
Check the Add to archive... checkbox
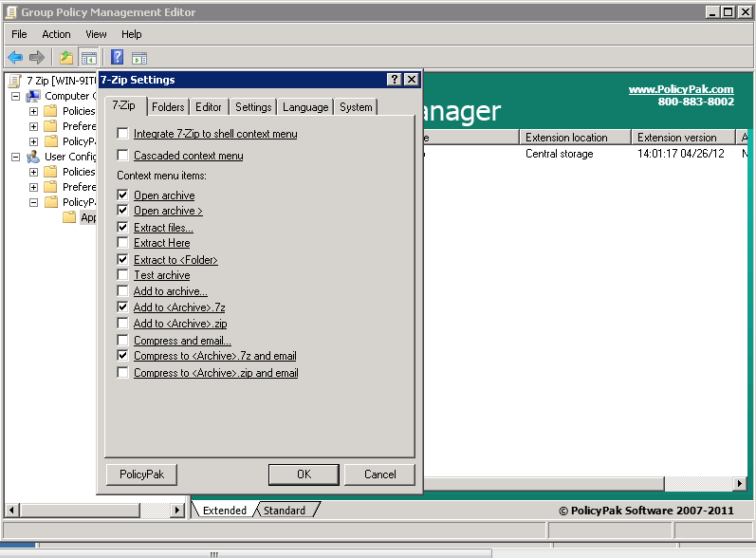pyautogui.click(x=123, y=290)
